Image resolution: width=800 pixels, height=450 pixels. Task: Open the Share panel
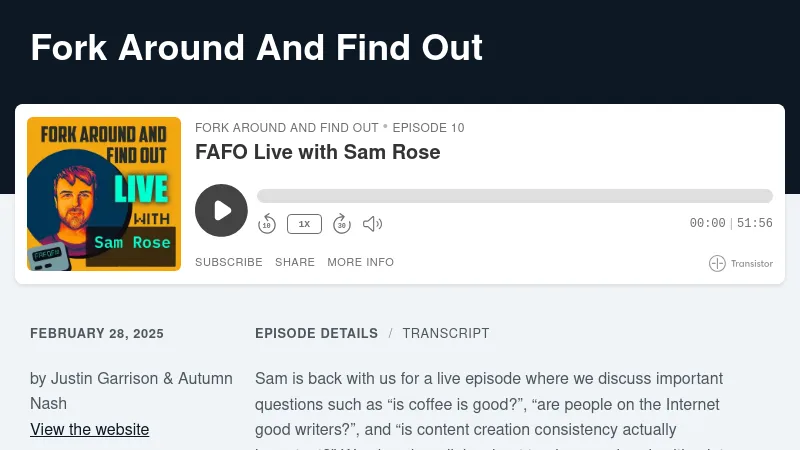pyautogui.click(x=295, y=262)
